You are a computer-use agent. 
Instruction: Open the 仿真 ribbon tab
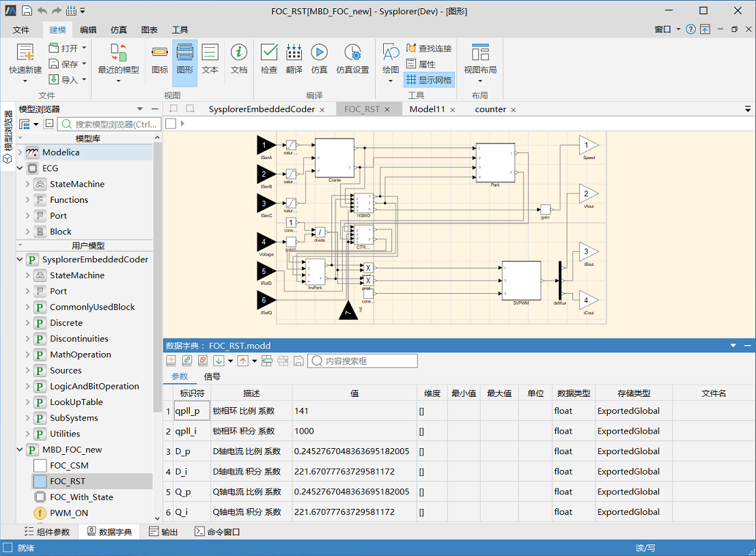119,30
